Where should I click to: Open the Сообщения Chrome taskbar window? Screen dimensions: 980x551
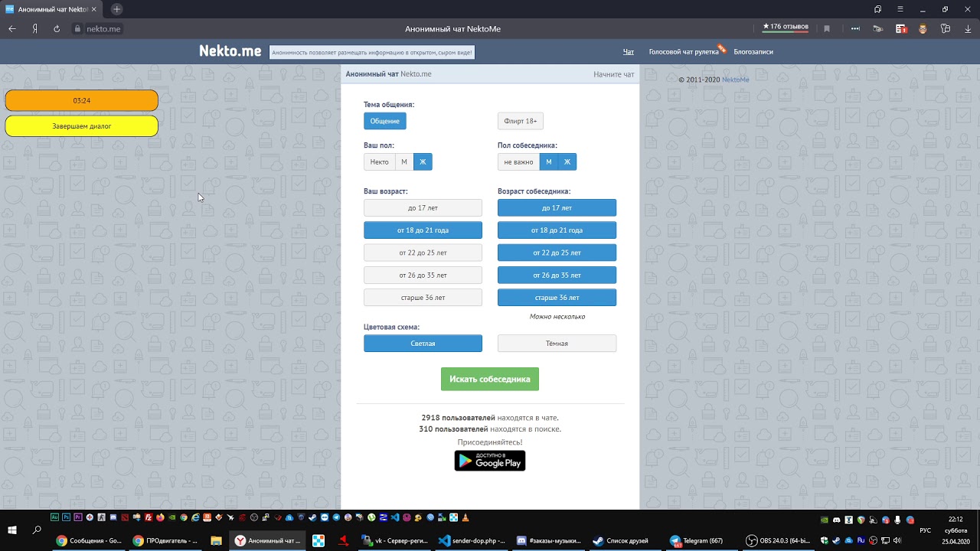click(x=90, y=540)
